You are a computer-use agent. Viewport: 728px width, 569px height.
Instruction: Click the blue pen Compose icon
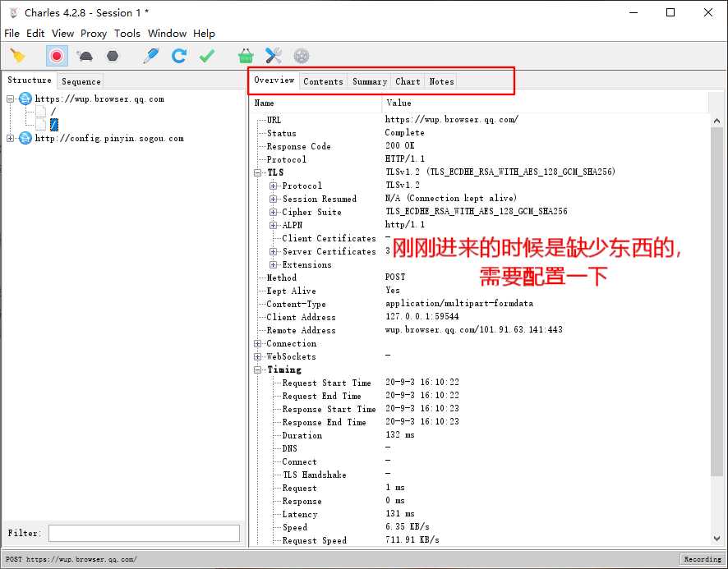(x=151, y=56)
